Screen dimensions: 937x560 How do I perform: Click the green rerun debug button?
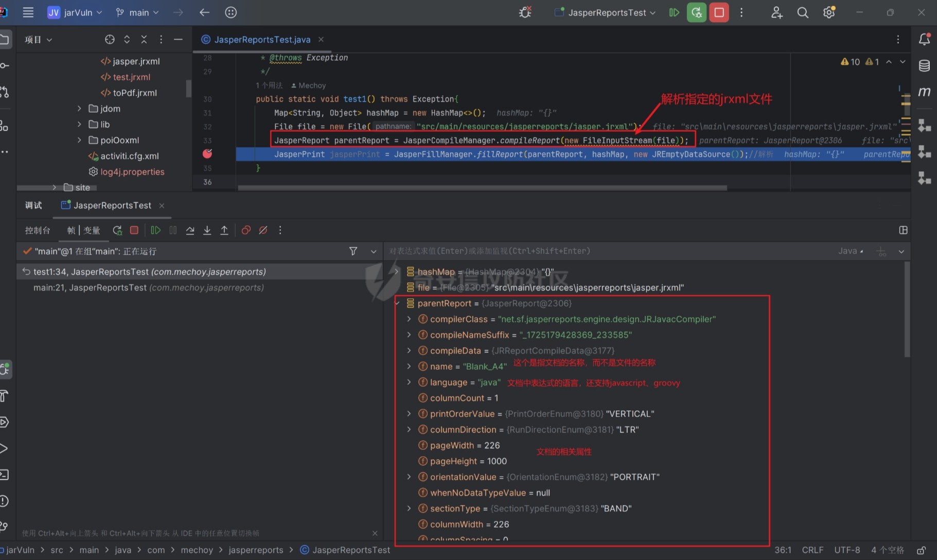point(696,12)
